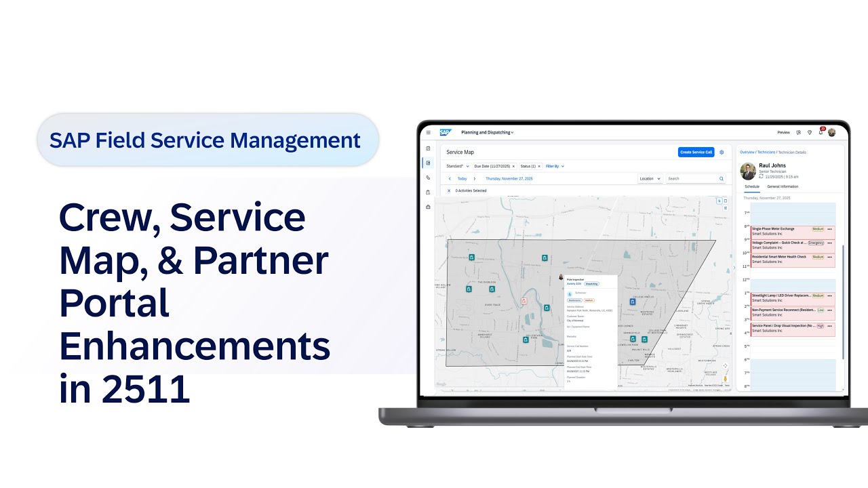Open the first left sidebar icon

(x=428, y=148)
